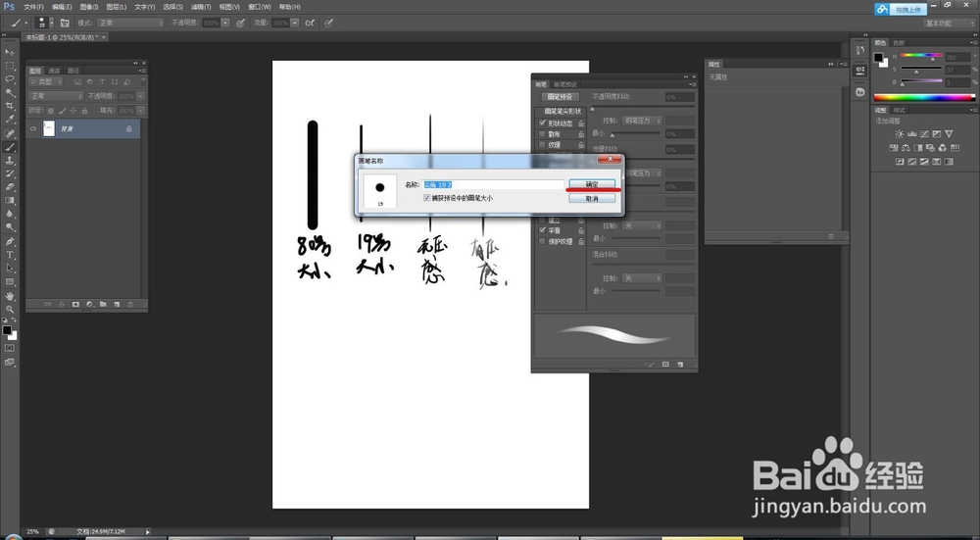Select the Rectangle shape tool
Image resolution: width=980 pixels, height=540 pixels.
10,282
